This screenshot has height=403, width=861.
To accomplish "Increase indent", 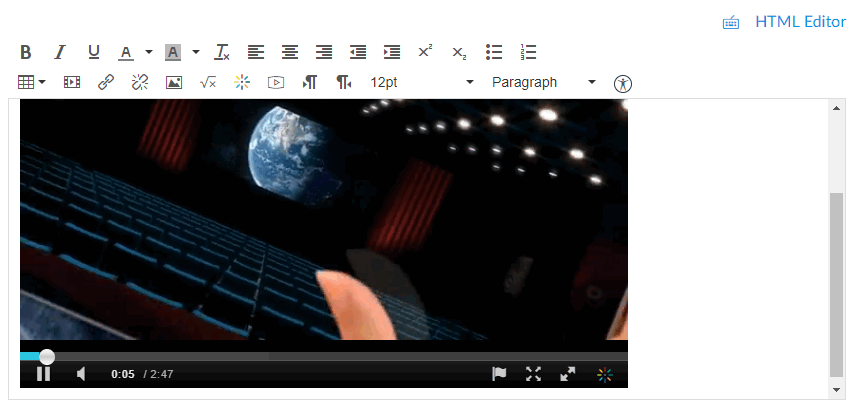I will tap(392, 53).
